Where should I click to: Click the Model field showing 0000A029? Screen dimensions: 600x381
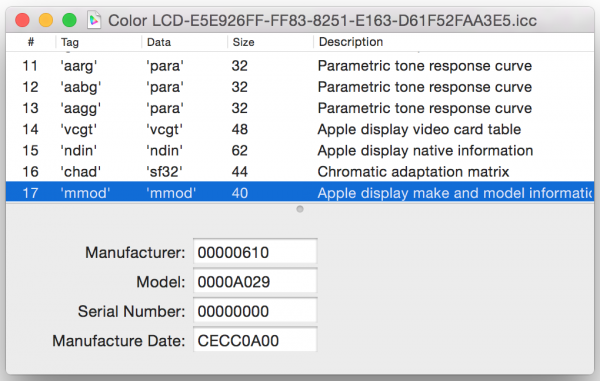(255, 281)
